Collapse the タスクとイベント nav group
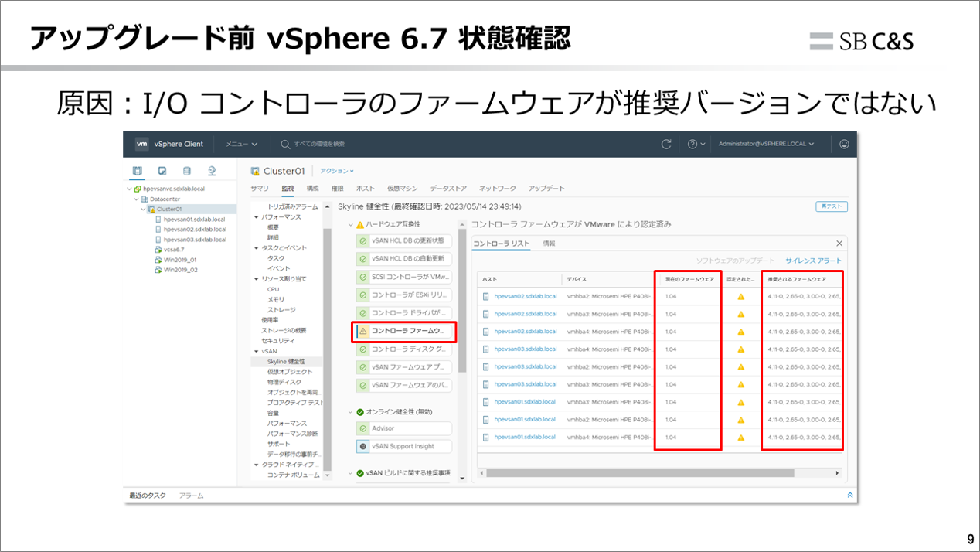The height and width of the screenshot is (552, 980). pos(257,248)
